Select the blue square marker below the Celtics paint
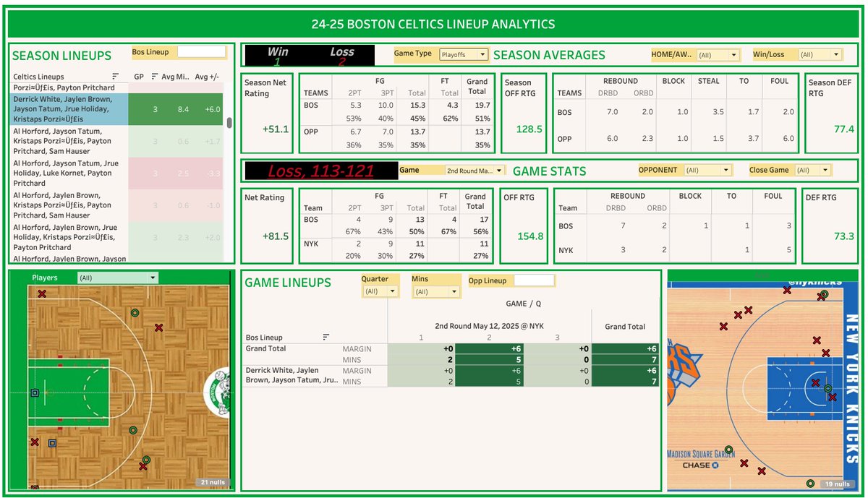Screen dimensions: 868x498 click(x=52, y=443)
